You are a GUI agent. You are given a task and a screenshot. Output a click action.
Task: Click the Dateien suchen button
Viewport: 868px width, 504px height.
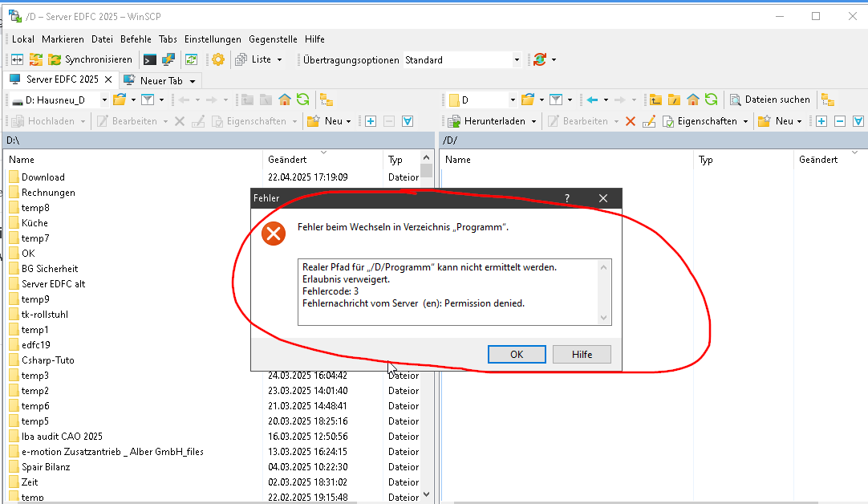pos(770,100)
